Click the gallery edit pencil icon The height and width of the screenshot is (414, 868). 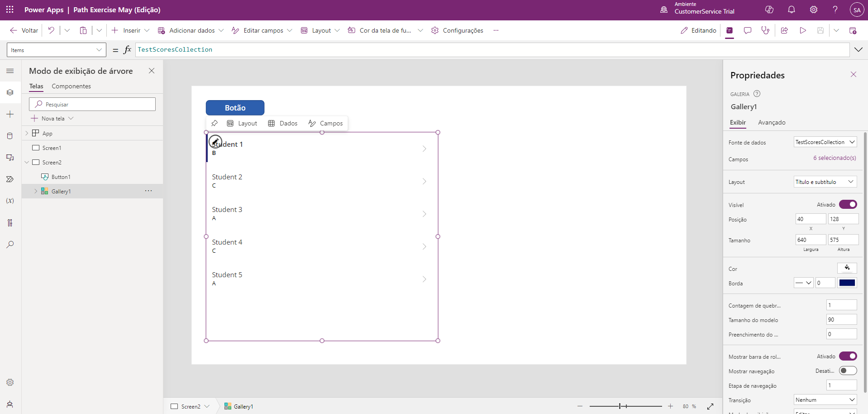[x=215, y=142]
